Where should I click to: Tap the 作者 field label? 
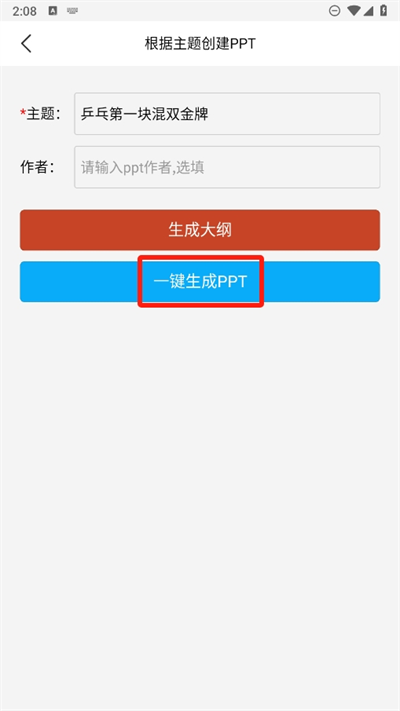point(37,167)
